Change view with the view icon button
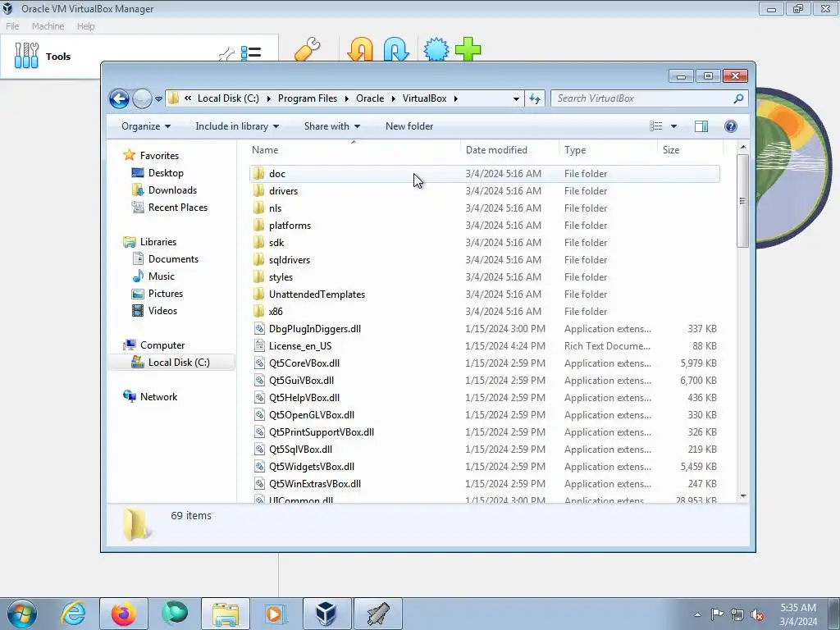 [655, 126]
